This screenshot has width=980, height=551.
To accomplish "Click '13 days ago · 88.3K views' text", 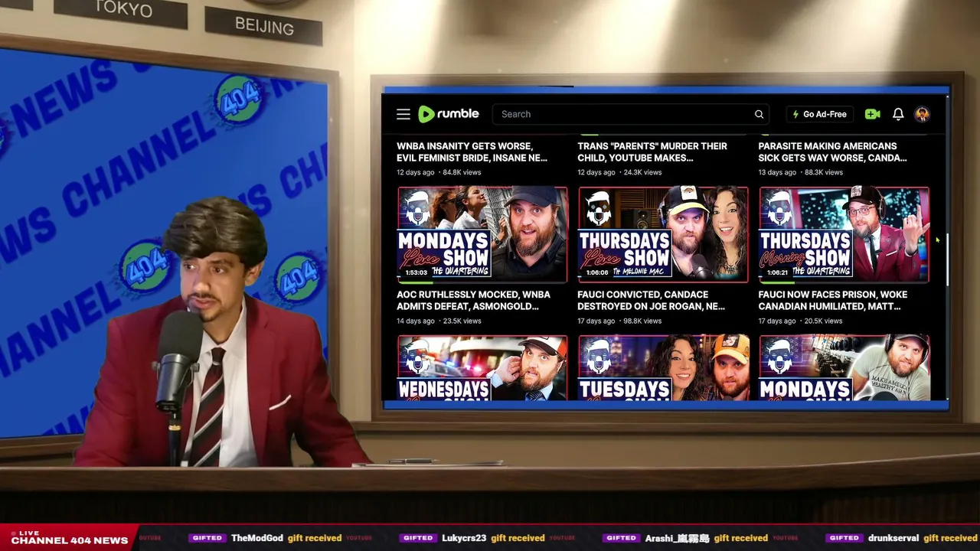I will pos(801,172).
